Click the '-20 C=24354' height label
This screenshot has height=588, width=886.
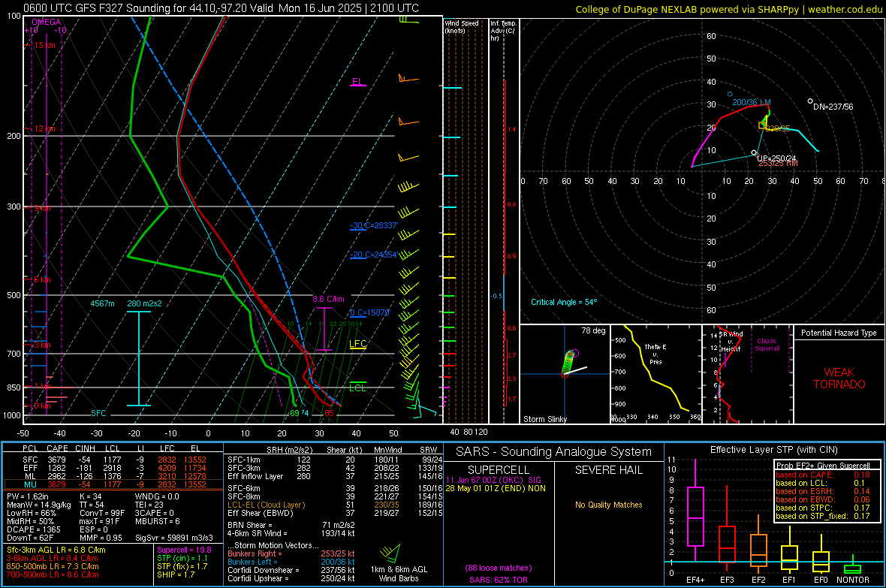[374, 255]
